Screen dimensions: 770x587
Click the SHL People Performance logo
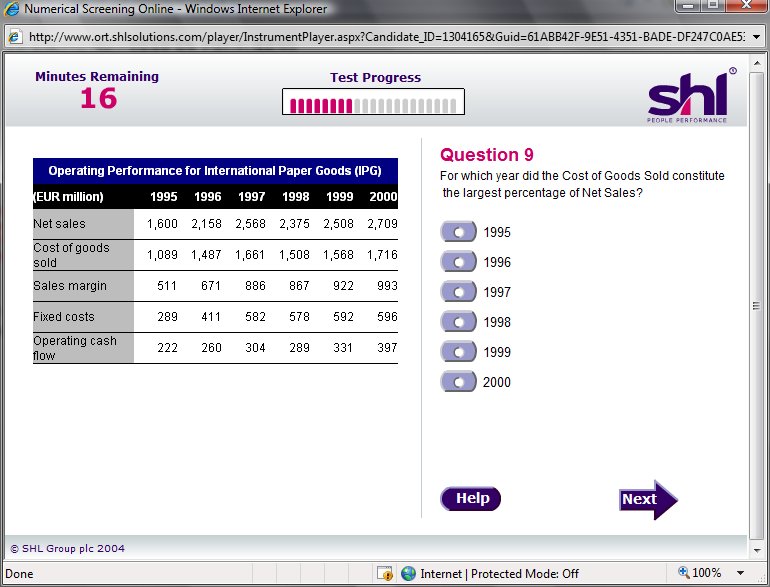[x=692, y=95]
